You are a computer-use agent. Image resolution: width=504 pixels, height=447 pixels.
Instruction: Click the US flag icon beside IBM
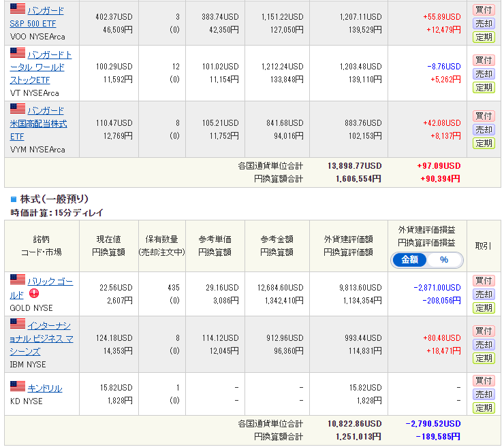pyautogui.click(x=17, y=324)
